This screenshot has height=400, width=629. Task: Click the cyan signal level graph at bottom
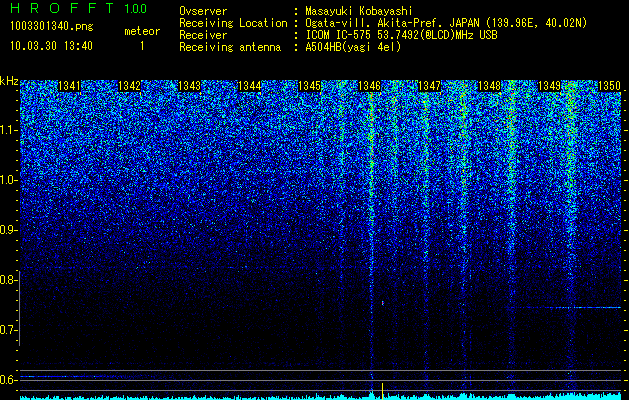pos(321,397)
